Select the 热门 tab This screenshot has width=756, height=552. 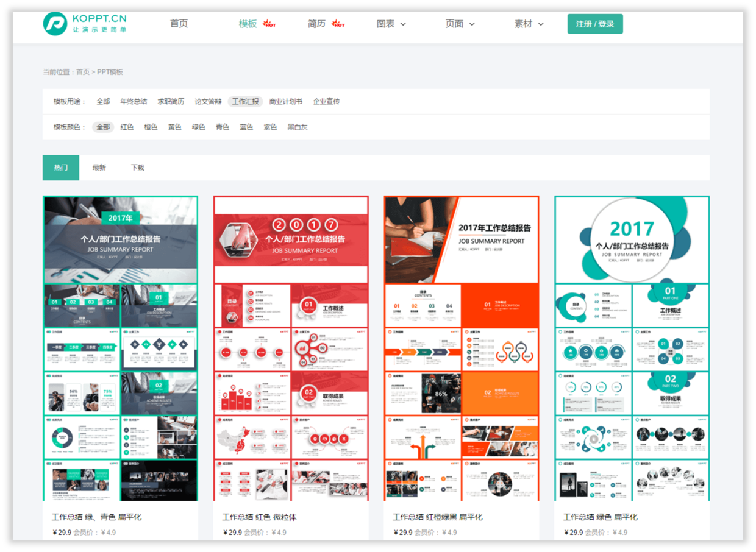pos(60,167)
